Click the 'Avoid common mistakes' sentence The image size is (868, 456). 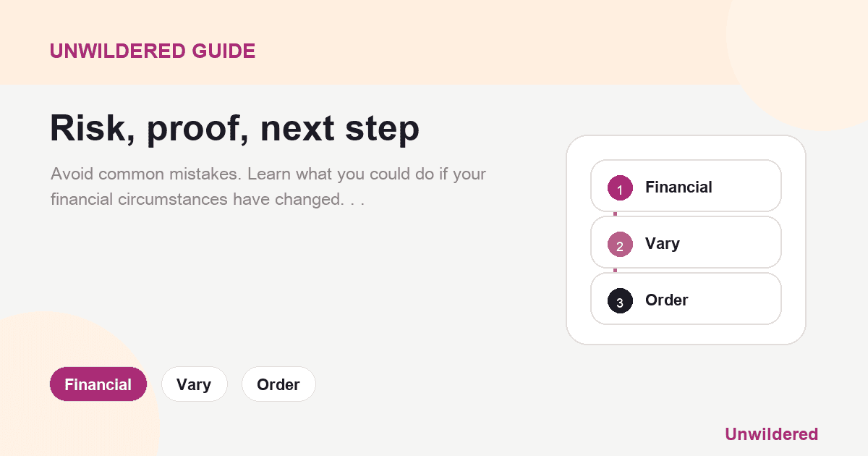click(x=146, y=174)
